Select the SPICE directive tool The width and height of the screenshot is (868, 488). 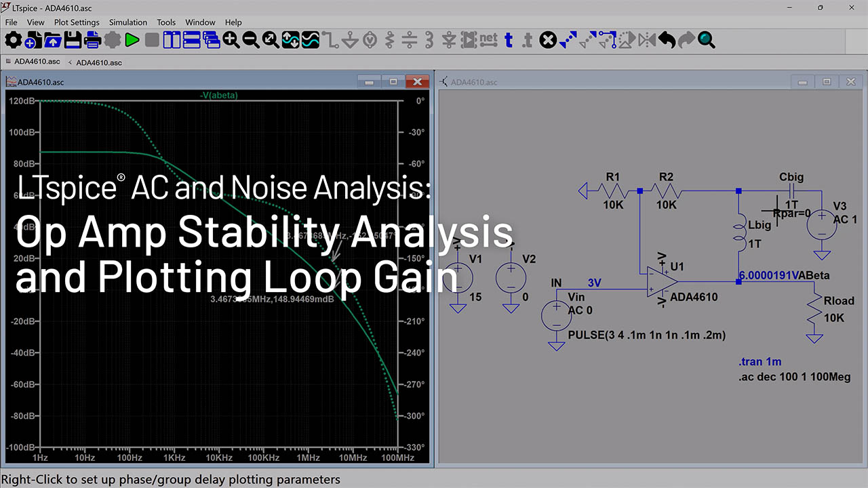528,40
